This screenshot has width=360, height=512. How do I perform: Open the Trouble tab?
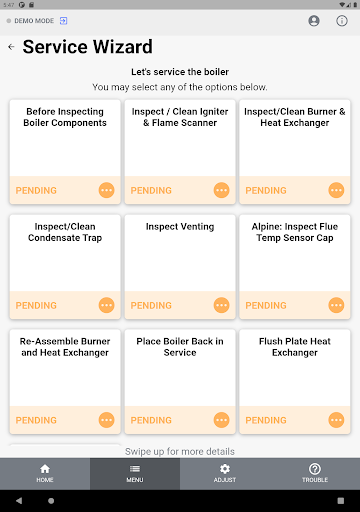point(315,474)
